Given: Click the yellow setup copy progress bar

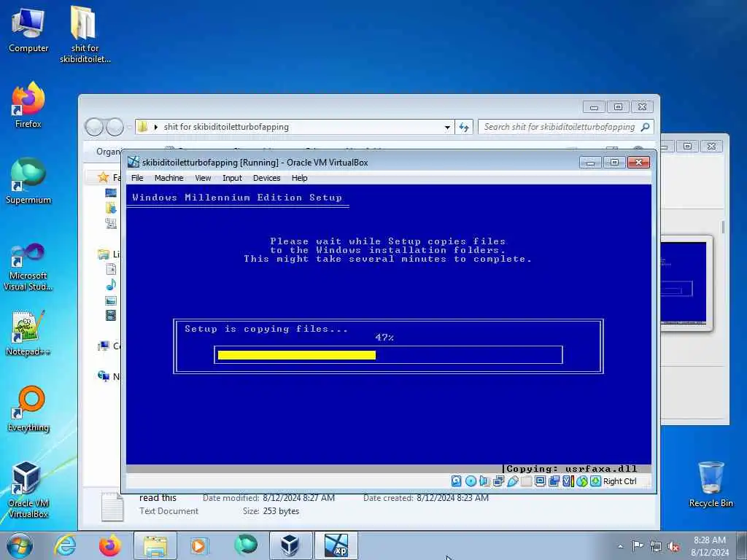Looking at the screenshot, I should point(296,355).
